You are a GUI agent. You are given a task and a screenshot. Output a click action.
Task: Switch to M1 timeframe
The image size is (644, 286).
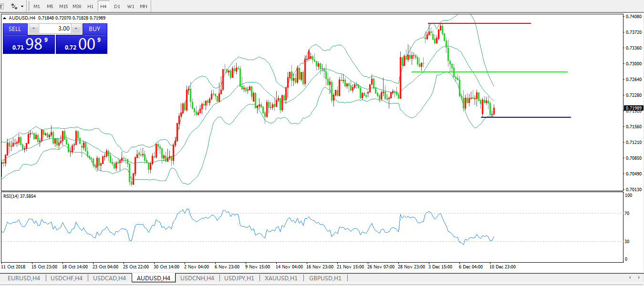(37, 7)
